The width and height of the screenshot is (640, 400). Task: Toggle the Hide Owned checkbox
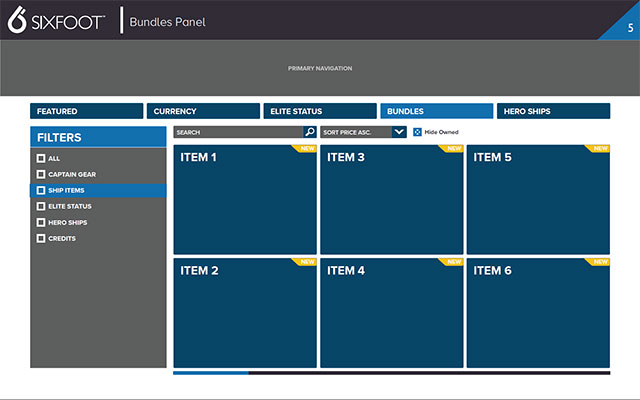pos(417,132)
